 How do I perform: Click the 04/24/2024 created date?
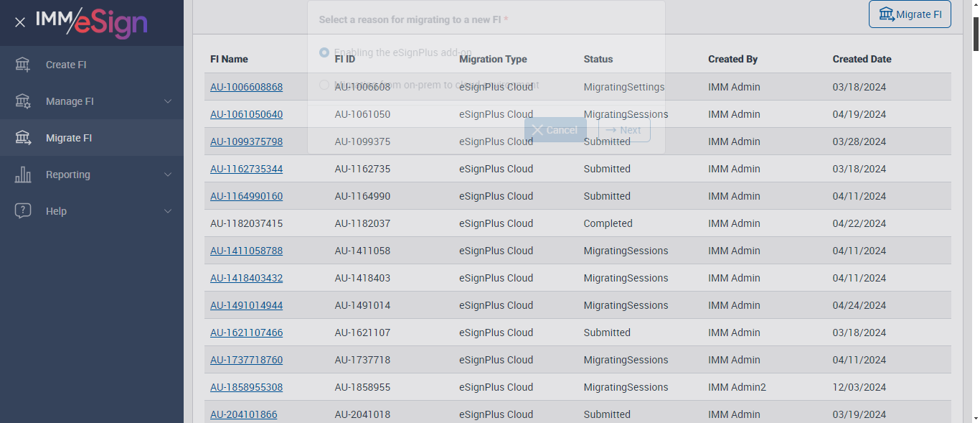tap(859, 305)
